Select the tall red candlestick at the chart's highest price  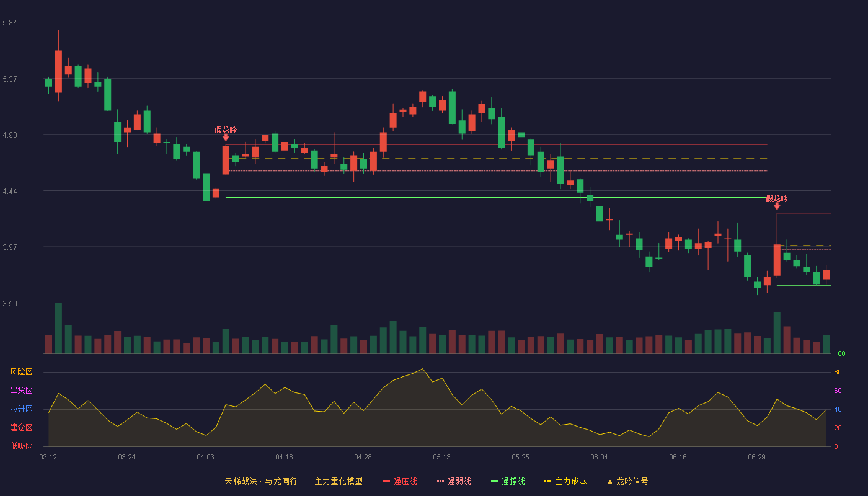click(58, 71)
